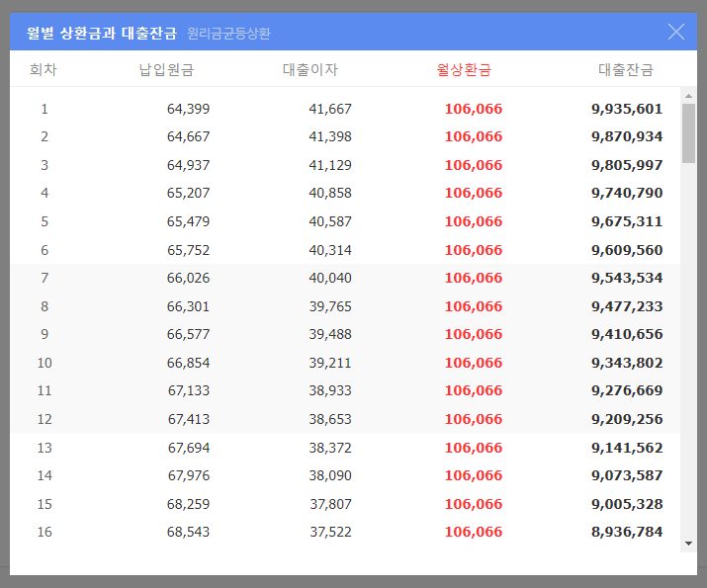
Task: Select balance 9,805,997
Action: click(627, 165)
